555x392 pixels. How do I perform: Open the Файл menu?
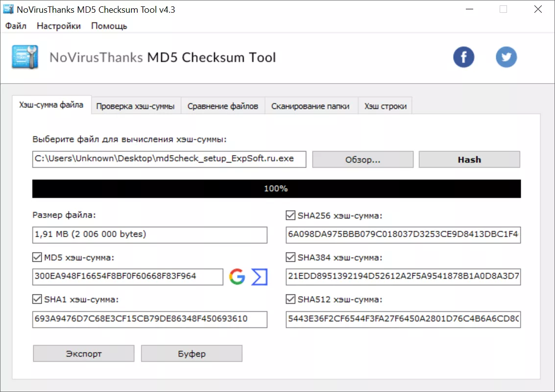pos(16,26)
